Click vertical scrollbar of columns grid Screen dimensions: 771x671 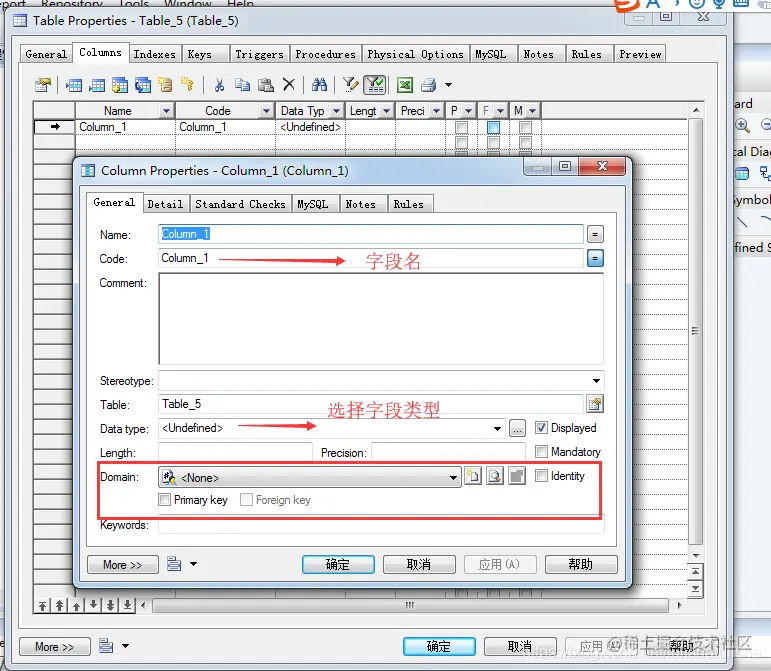click(696, 331)
